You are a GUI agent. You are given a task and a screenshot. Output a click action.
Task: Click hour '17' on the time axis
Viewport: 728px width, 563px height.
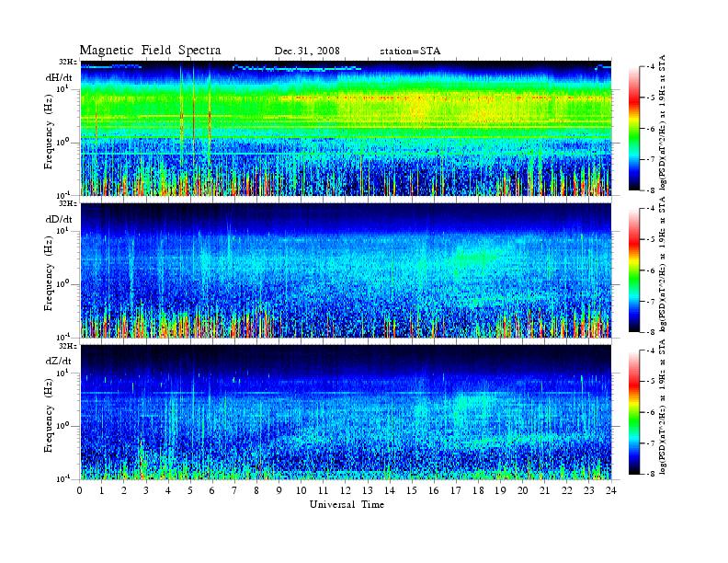(x=456, y=490)
